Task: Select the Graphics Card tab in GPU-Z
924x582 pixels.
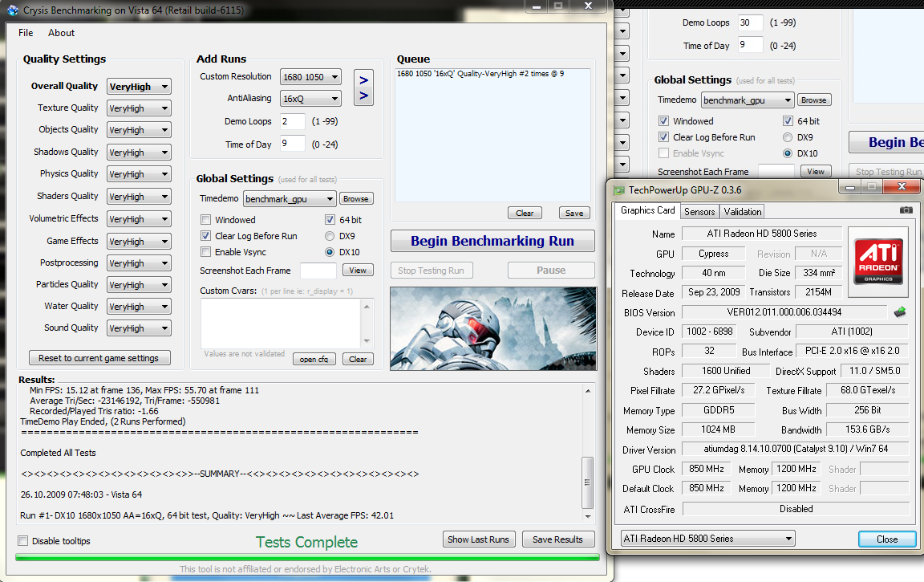Action: click(x=647, y=210)
